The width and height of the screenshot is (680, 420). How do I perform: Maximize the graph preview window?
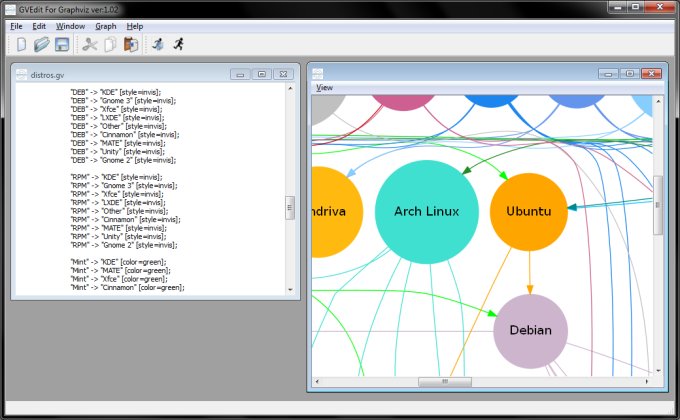pyautogui.click(x=630, y=74)
